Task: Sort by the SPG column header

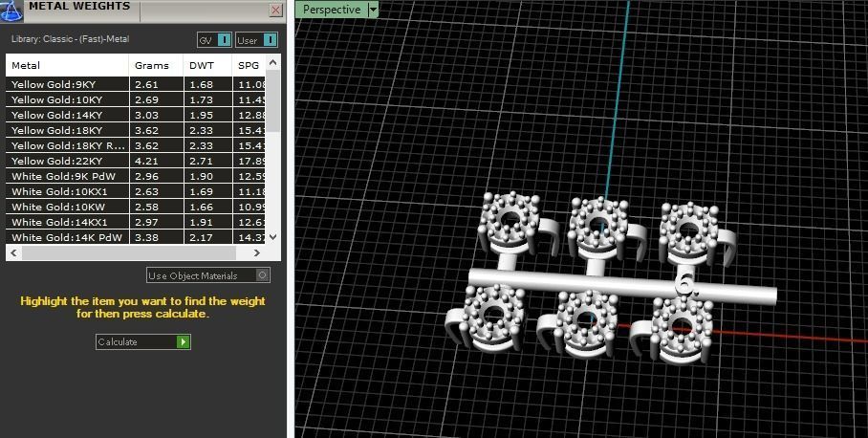Action: (250, 65)
